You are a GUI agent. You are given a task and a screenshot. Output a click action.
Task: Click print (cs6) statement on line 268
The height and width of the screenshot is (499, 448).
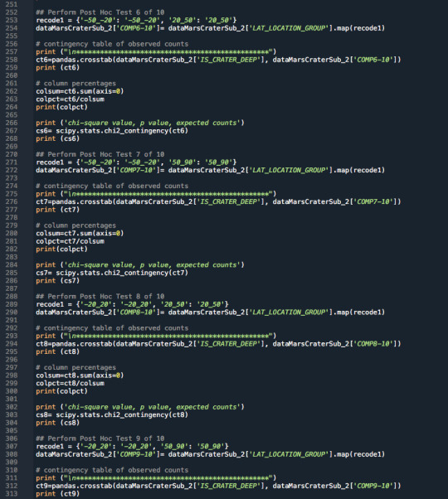pos(57,138)
